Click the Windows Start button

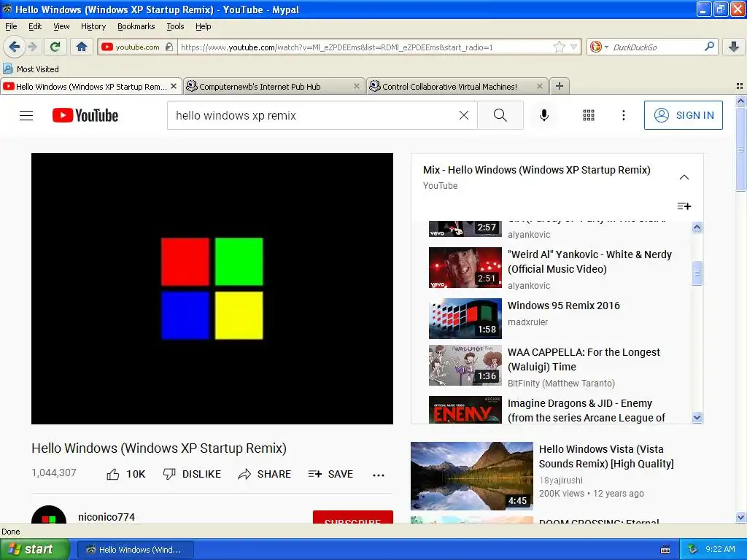click(34, 550)
